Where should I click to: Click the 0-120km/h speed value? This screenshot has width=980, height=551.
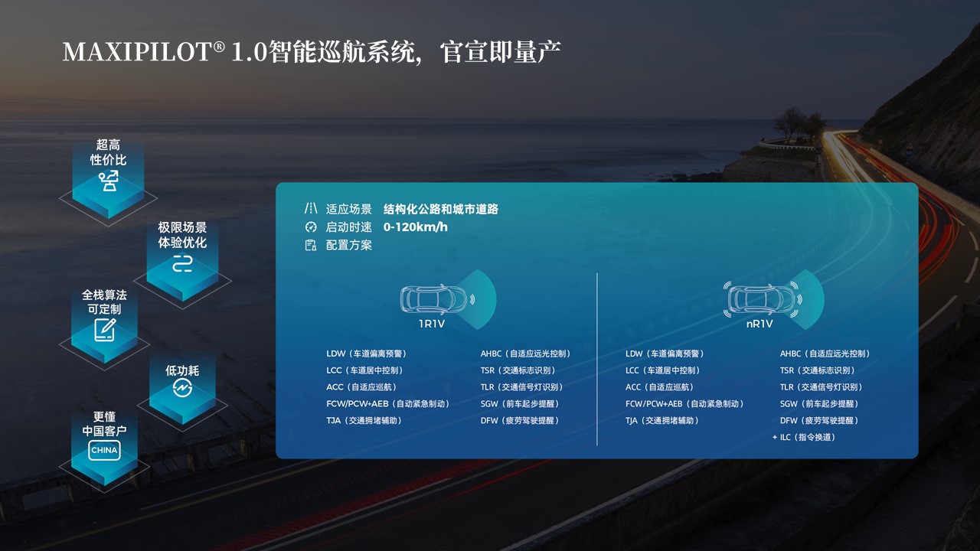point(416,227)
